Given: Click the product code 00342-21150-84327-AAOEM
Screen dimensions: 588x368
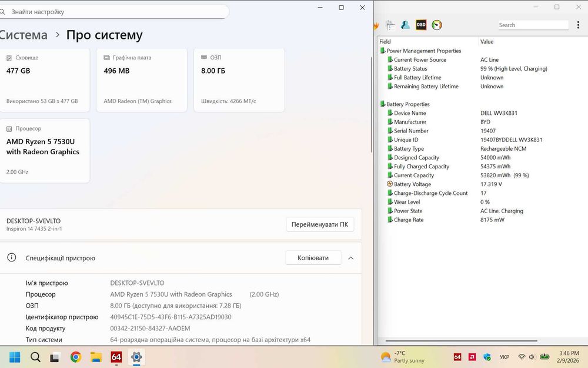Looking at the screenshot, I should (150, 328).
